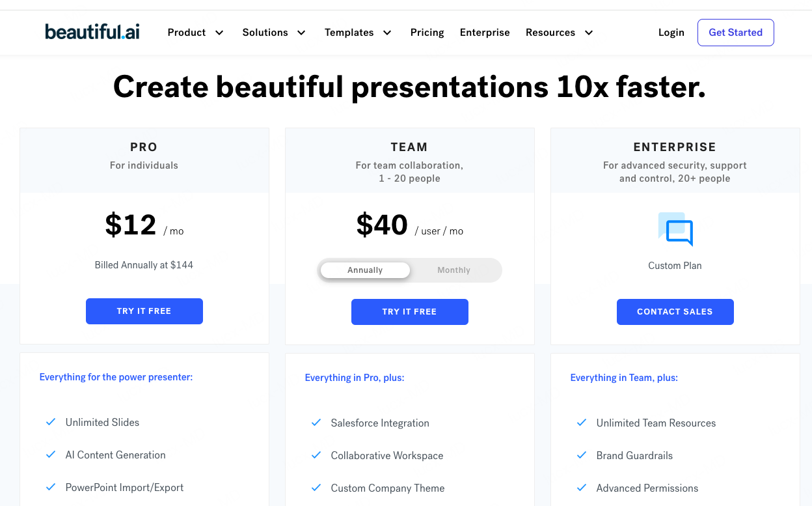Click the Enterprise chat bubble icon
This screenshot has width=812, height=506.
(675, 229)
